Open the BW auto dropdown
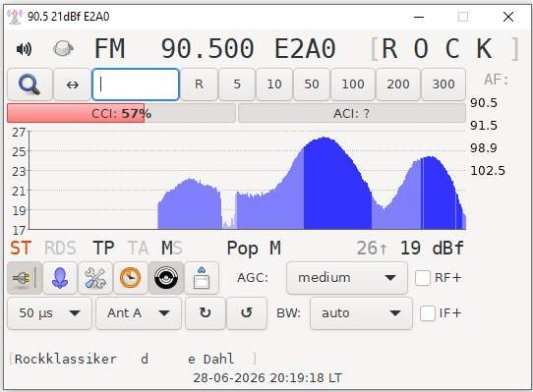Screen dimensions: 533x392 point(361,313)
